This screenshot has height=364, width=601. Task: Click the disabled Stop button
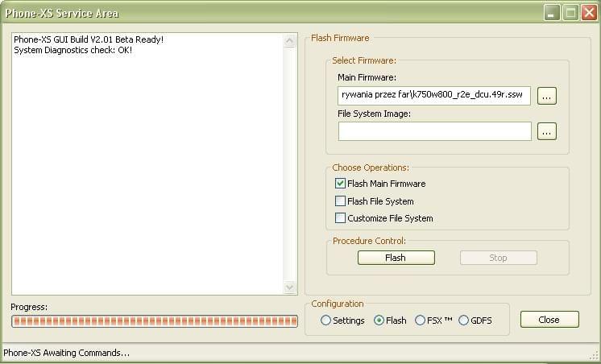tap(498, 258)
